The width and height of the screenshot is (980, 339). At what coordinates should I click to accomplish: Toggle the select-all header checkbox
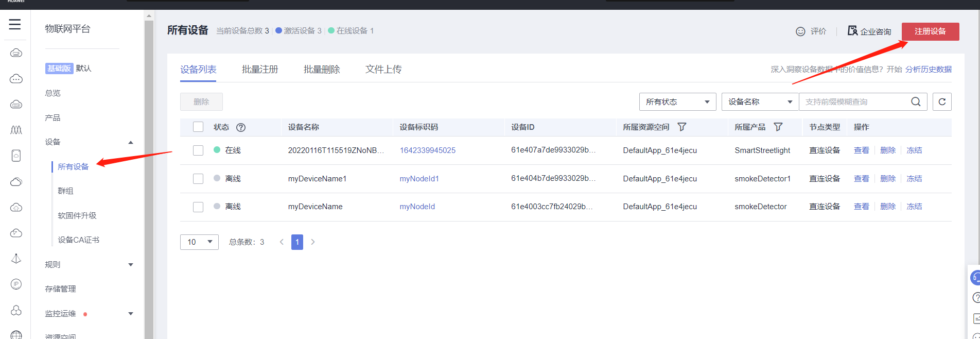pos(198,127)
